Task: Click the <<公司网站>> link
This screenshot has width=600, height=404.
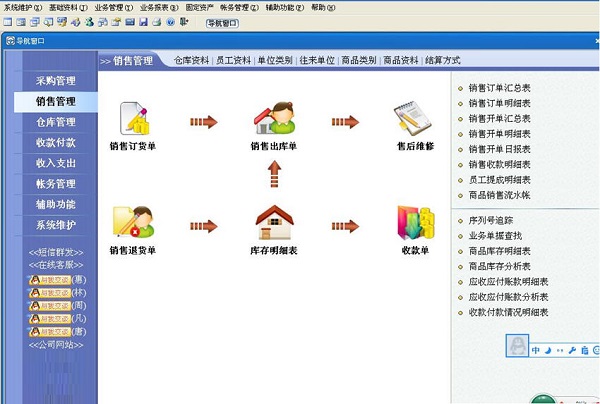Action: point(56,343)
